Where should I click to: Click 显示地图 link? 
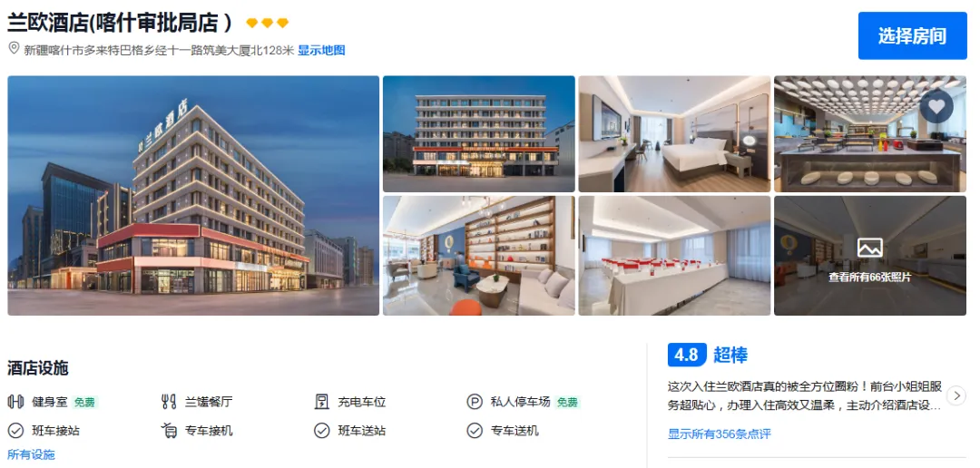coord(321,51)
